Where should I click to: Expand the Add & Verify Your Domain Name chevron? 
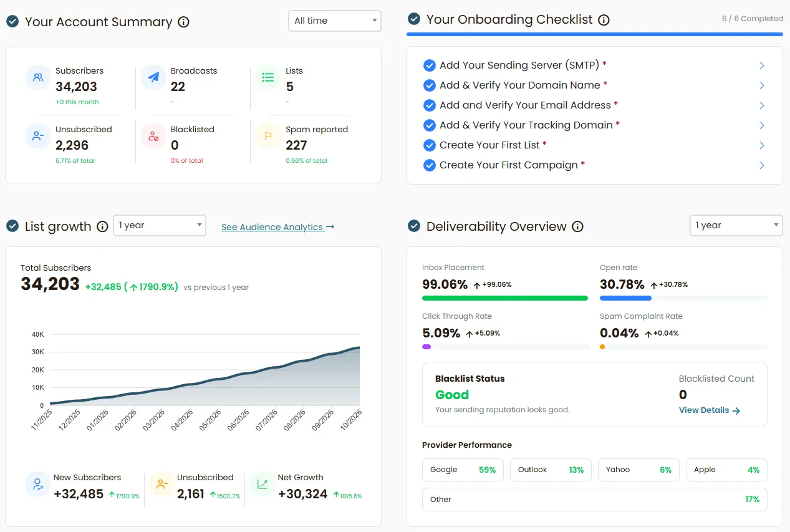point(762,85)
